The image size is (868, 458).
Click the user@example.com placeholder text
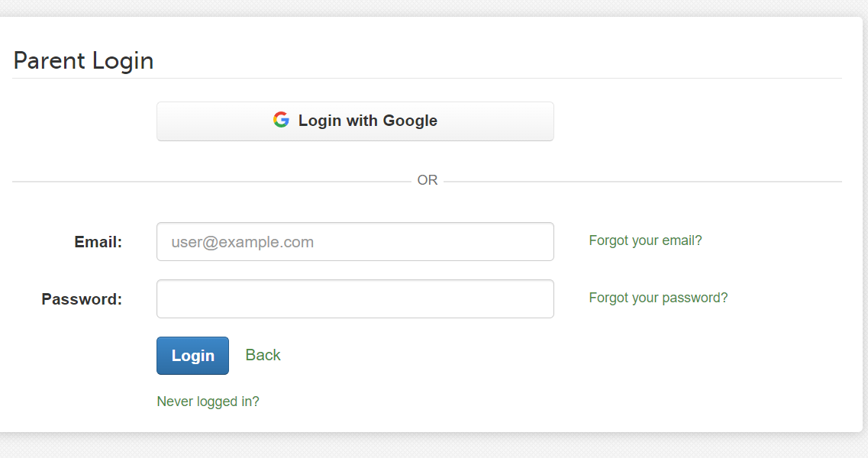[243, 242]
